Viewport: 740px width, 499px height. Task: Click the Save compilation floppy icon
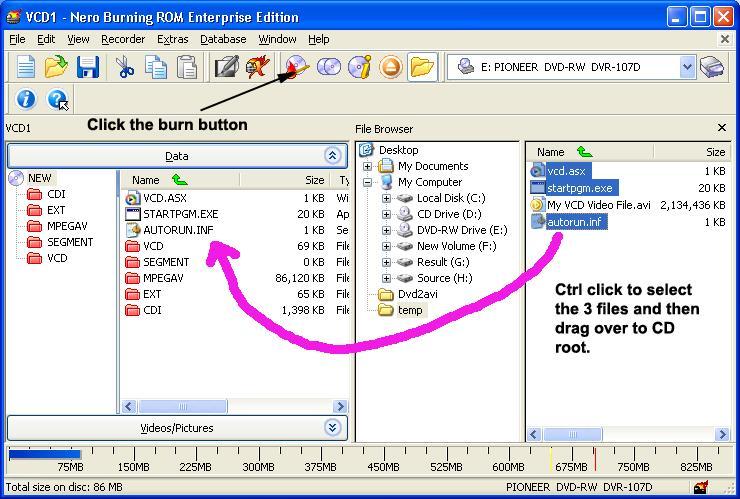(88, 67)
